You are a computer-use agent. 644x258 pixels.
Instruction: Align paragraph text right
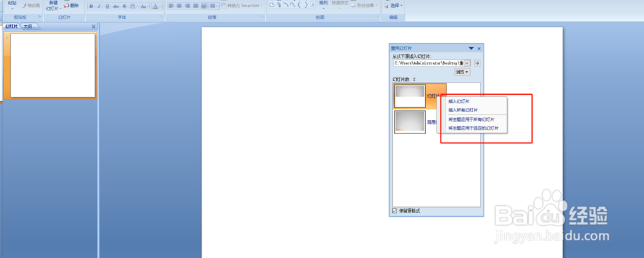pos(187,6)
